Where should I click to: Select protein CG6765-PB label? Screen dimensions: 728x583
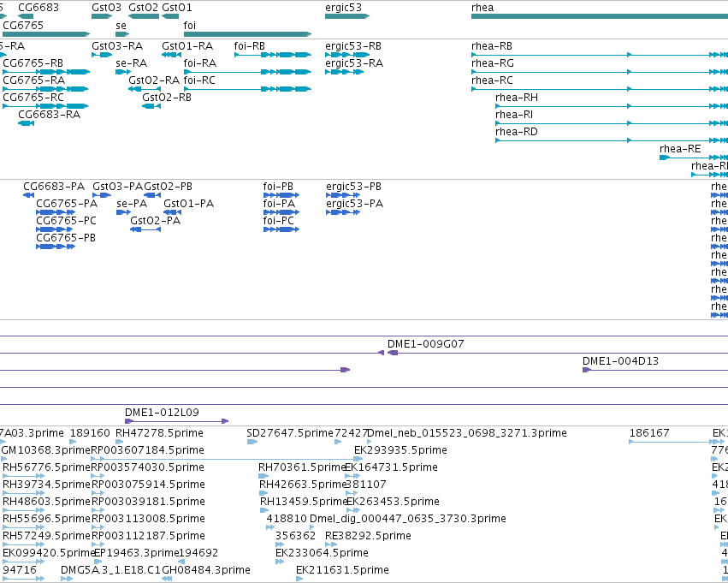[x=66, y=238]
